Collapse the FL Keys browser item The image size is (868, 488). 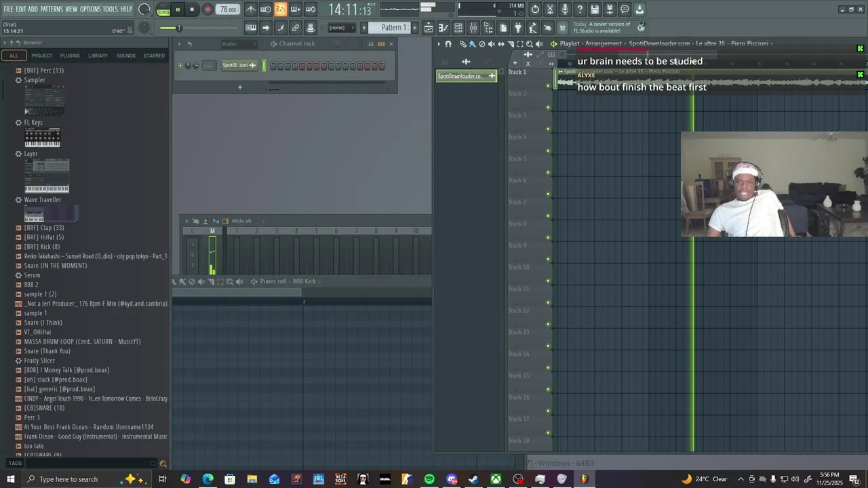click(33, 123)
